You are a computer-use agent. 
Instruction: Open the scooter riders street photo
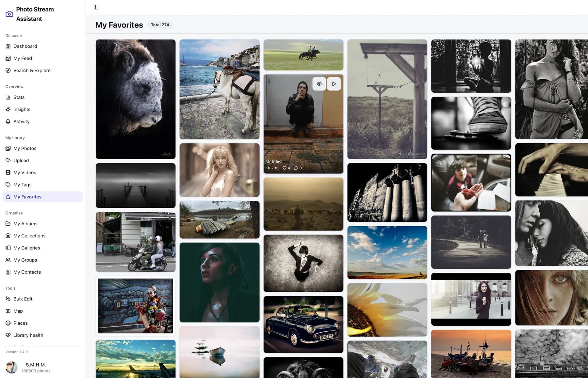tap(136, 242)
